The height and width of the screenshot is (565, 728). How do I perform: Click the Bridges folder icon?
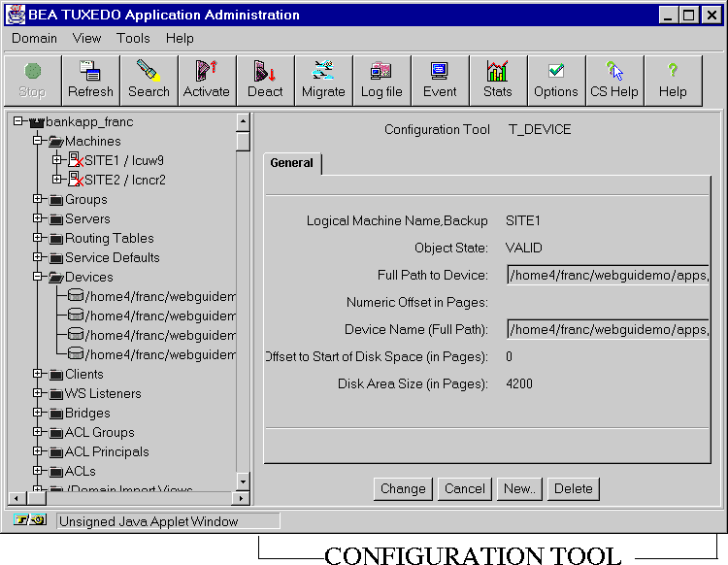[x=56, y=414]
